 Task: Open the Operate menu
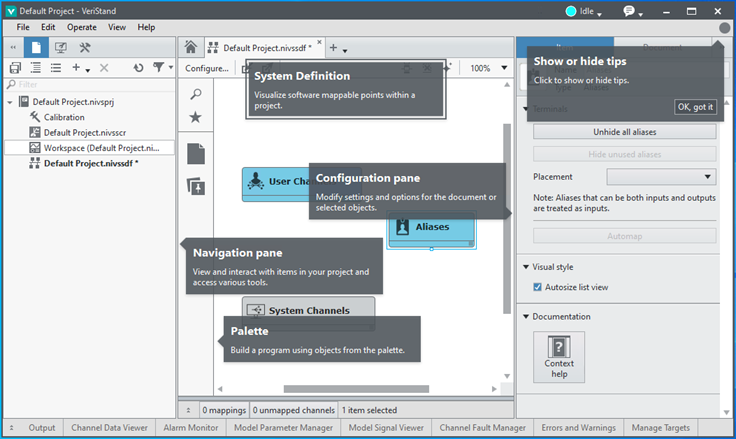pos(82,27)
